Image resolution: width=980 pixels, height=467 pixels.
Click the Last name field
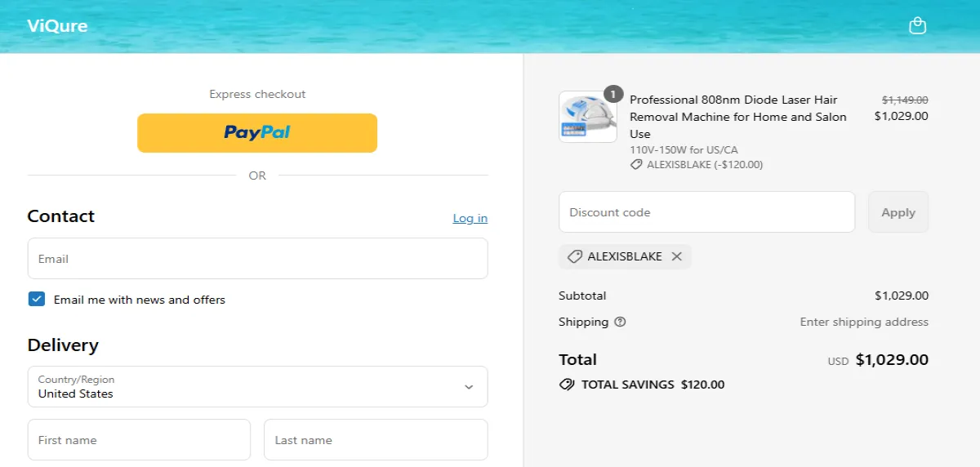[x=376, y=440]
